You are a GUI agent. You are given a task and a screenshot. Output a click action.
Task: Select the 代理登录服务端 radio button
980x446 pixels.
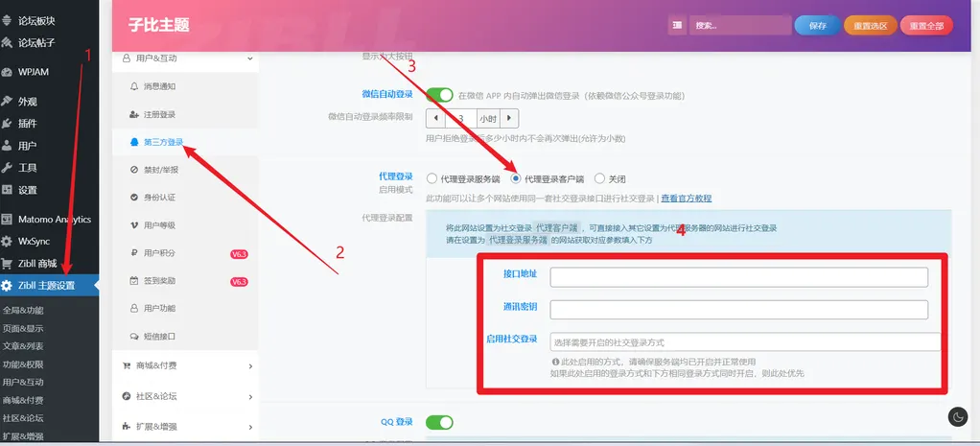click(x=432, y=179)
